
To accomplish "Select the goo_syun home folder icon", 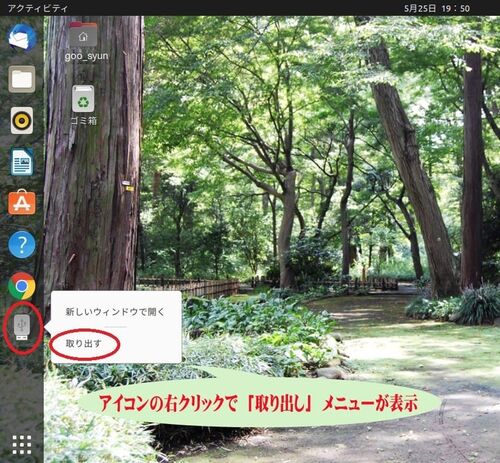I will pyautogui.click(x=83, y=35).
